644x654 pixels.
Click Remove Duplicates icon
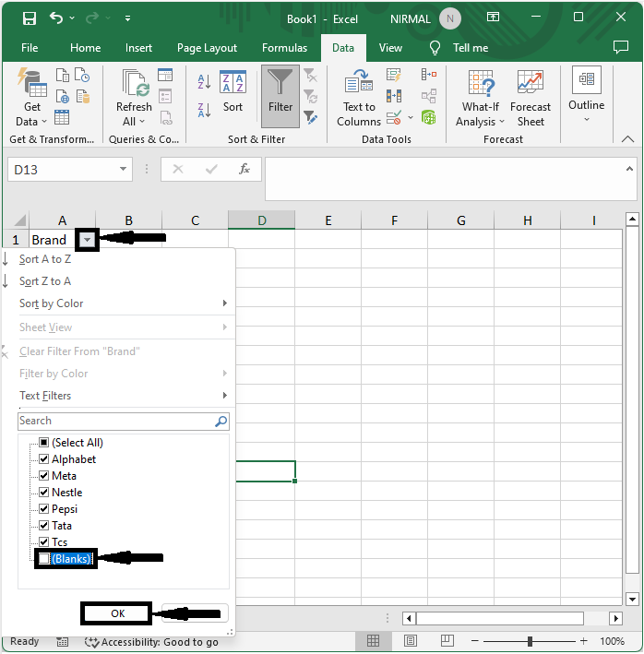click(394, 96)
